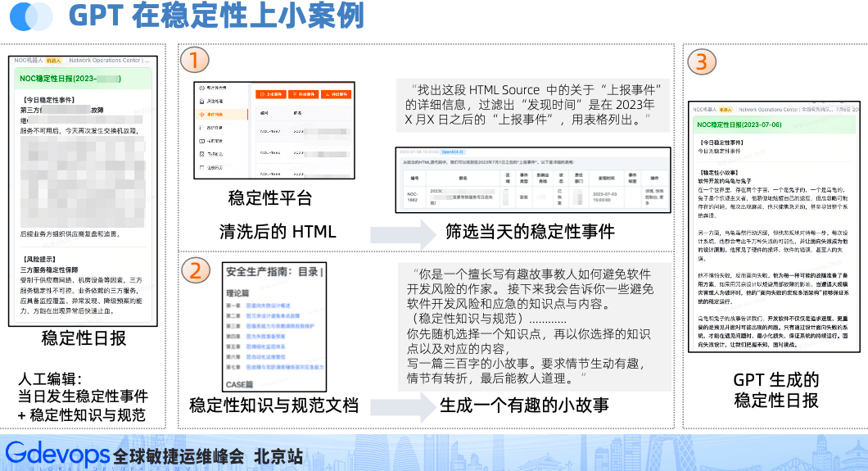Click the 编号 column header in the result table
This screenshot has height=471, width=868.
[x=414, y=179]
